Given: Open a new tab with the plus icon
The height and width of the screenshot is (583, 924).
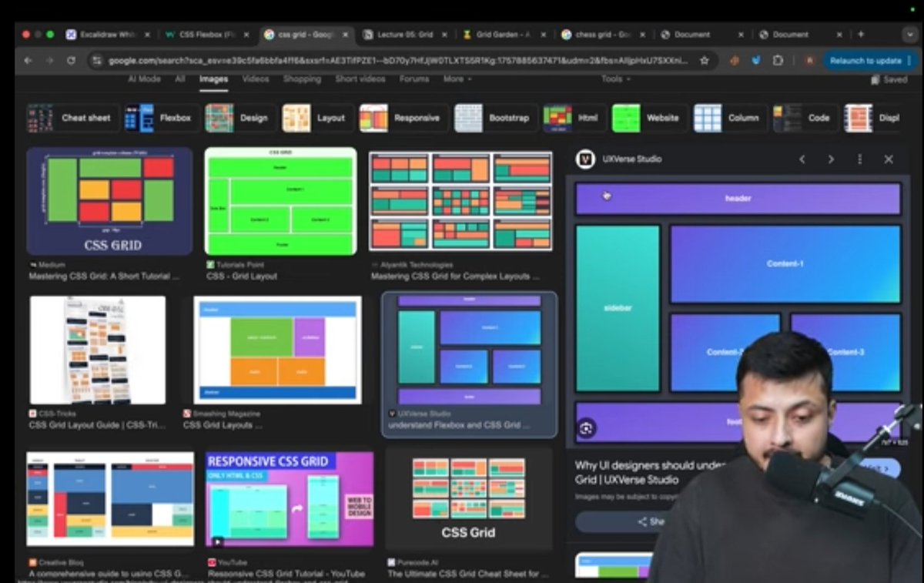Looking at the screenshot, I should tap(861, 35).
